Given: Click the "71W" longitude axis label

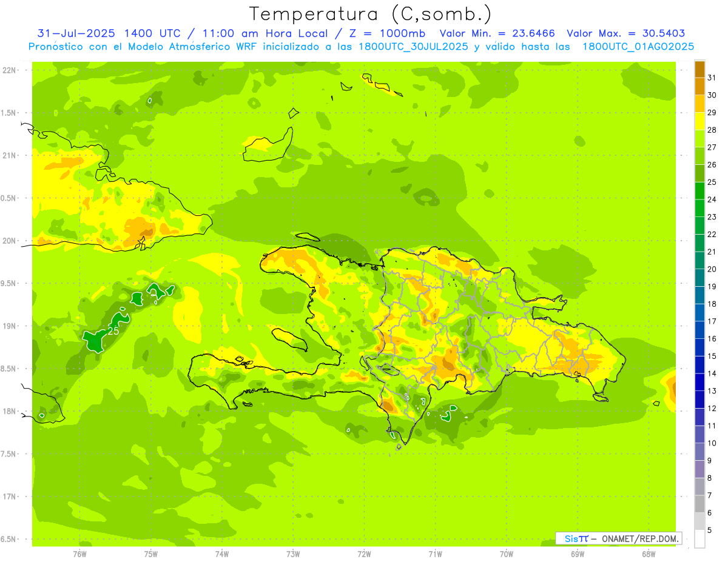Looking at the screenshot, I should click(436, 554).
